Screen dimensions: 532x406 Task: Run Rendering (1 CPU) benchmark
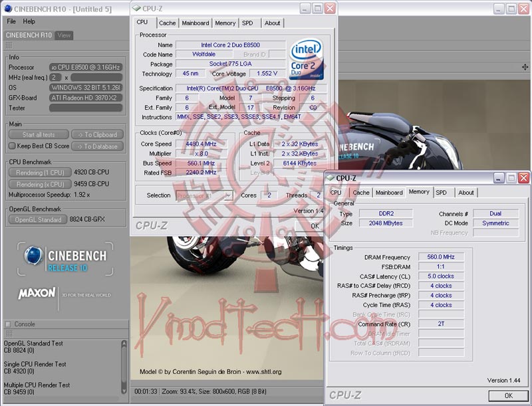pyautogui.click(x=40, y=173)
